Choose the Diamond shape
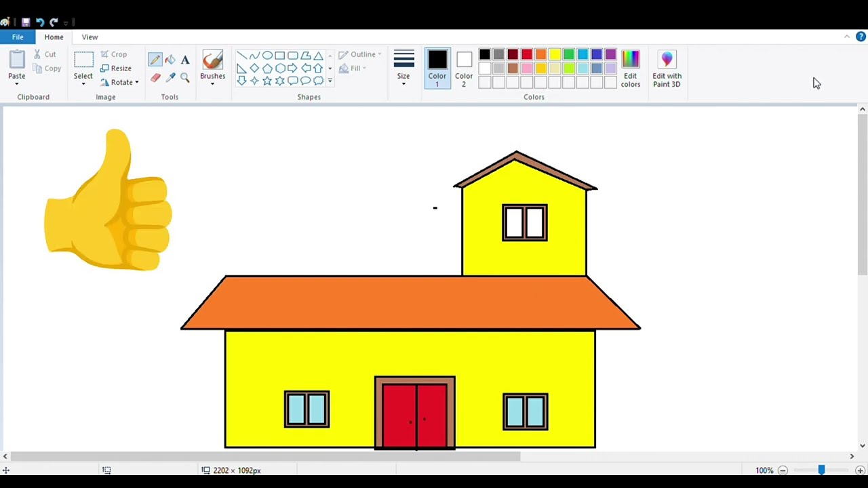868x488 pixels. [x=254, y=68]
